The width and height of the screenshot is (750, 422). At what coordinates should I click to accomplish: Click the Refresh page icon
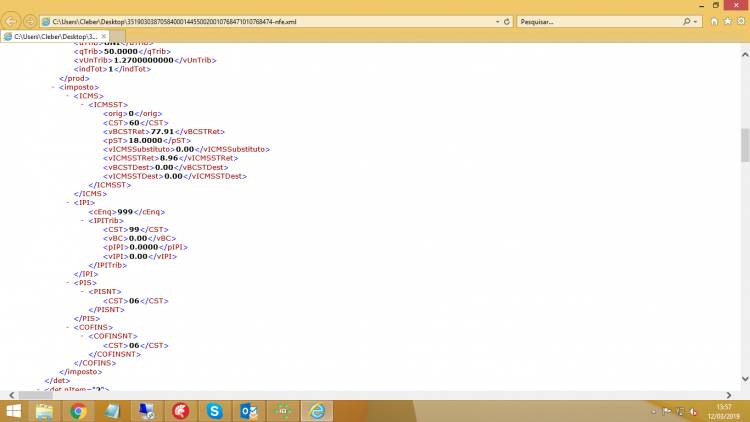point(507,22)
